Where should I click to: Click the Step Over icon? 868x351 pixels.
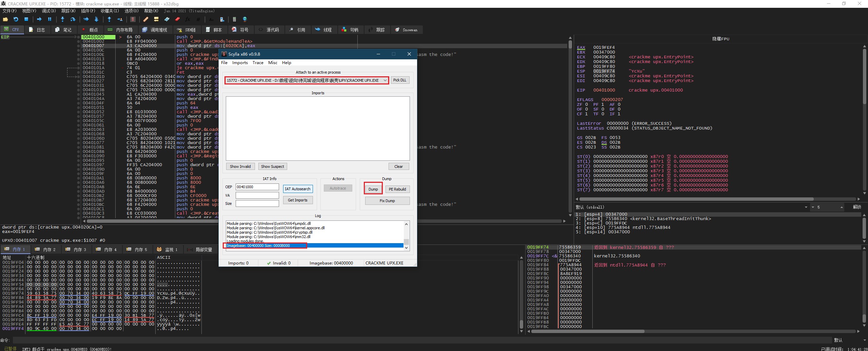point(73,19)
